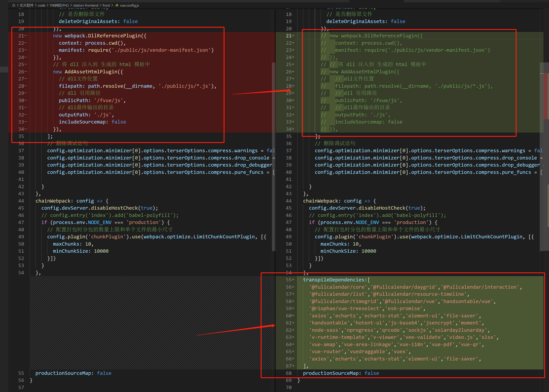
Task: Open the station-frontend breadcrumb dropdown
Action: 85,5
